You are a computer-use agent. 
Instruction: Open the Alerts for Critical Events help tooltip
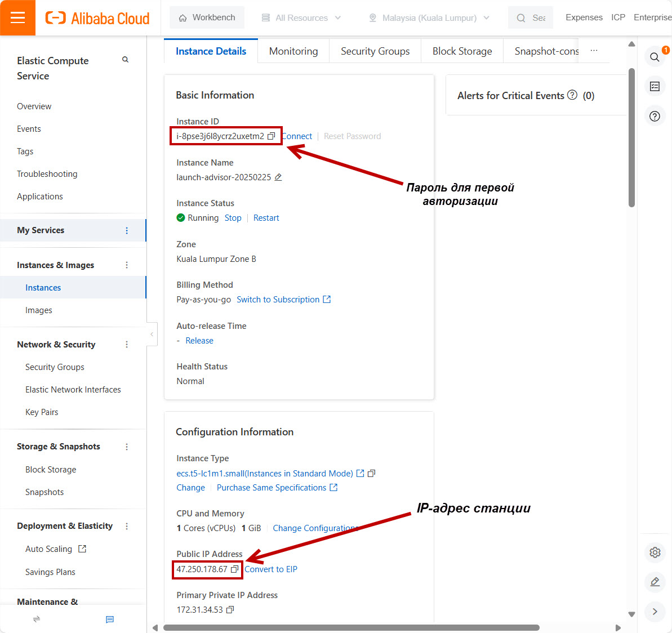[x=572, y=95]
